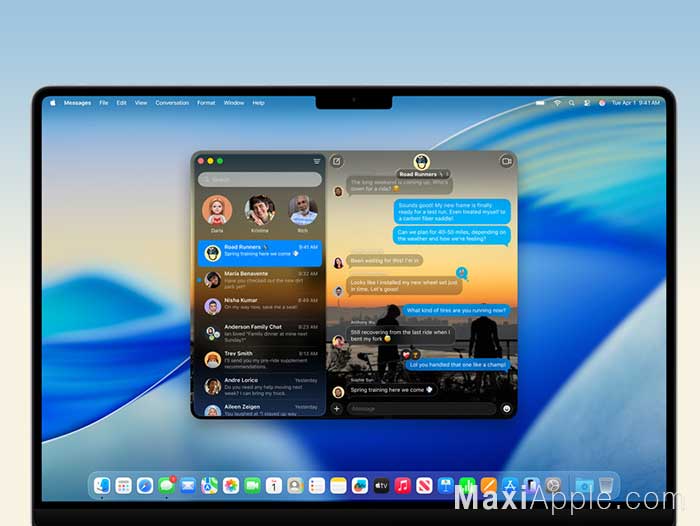Expand Road Runners group details in header
The width and height of the screenshot is (700, 526).
click(x=422, y=174)
